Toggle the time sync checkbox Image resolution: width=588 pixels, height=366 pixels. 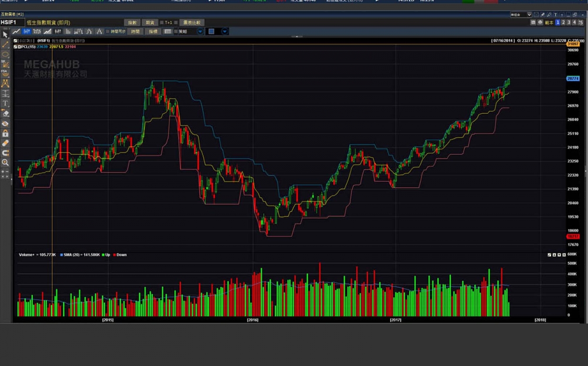point(108,31)
